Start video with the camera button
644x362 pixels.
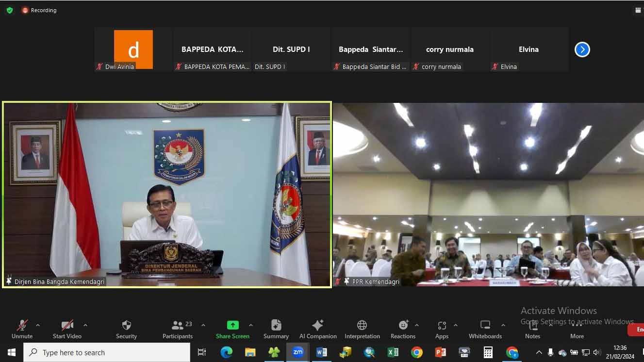click(x=67, y=329)
